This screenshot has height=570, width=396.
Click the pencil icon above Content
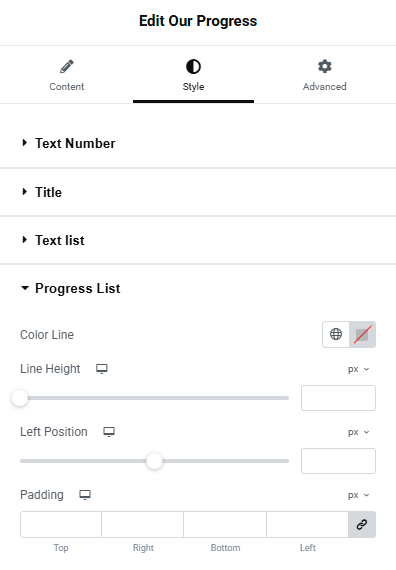pyautogui.click(x=67, y=67)
